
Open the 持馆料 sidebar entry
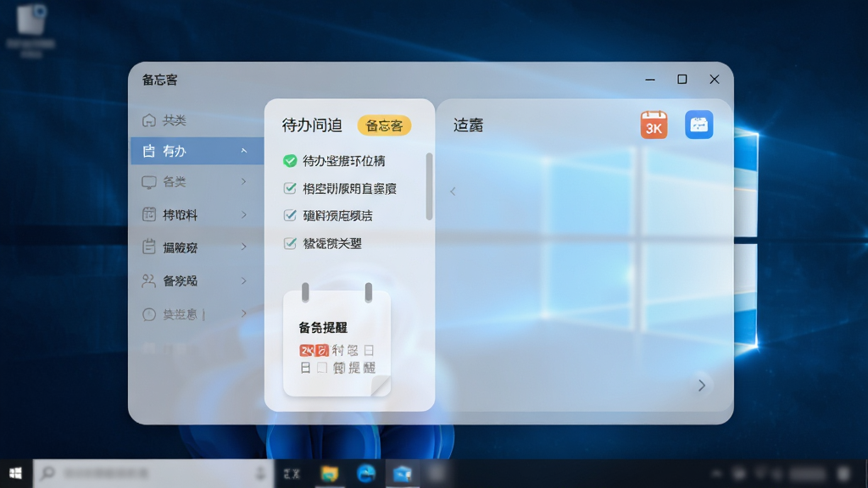pos(197,214)
